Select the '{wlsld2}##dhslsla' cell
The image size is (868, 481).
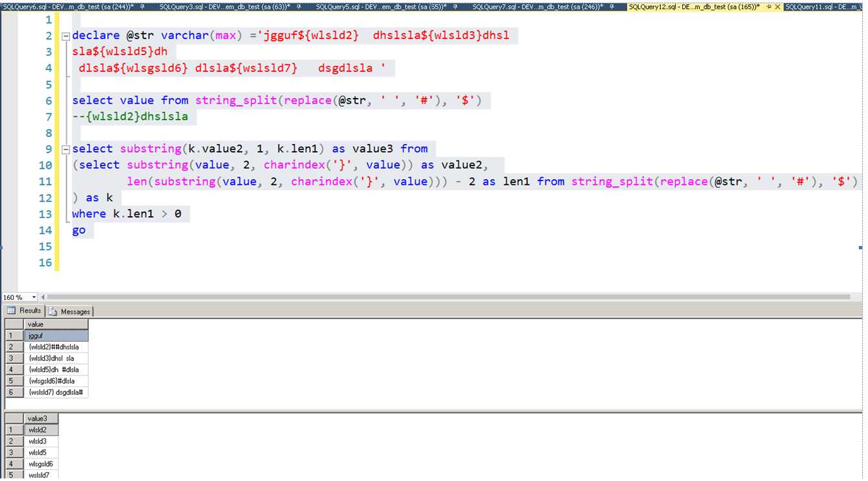(56, 347)
